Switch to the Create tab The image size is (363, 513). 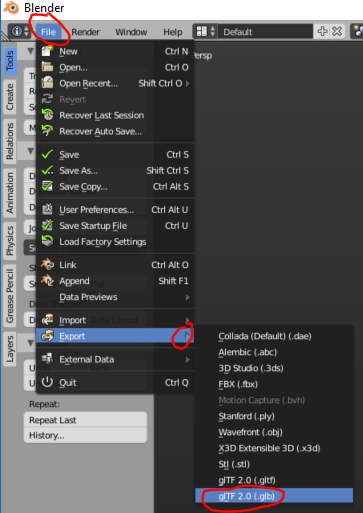pyautogui.click(x=10, y=97)
